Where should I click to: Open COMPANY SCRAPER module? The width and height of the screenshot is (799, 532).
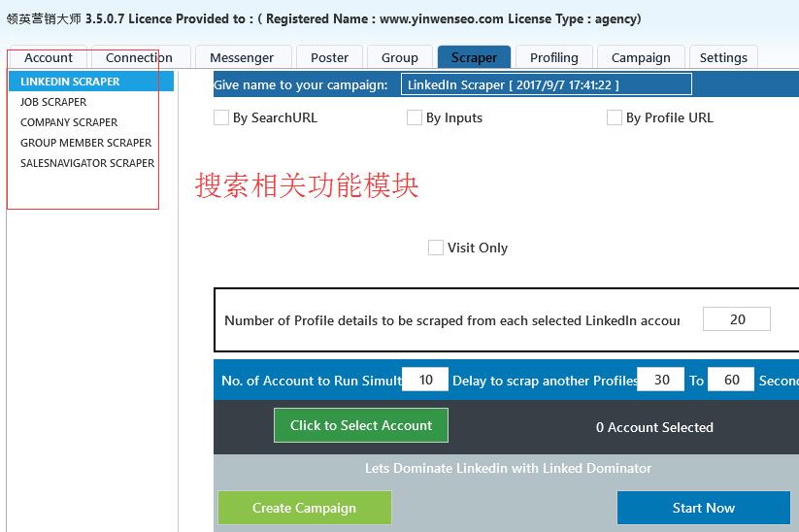click(x=69, y=122)
